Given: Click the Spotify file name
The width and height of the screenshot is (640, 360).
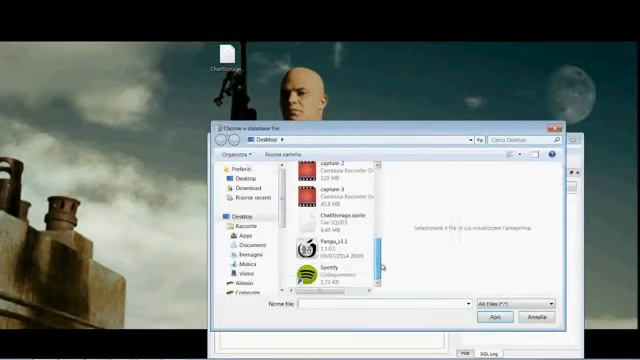Looking at the screenshot, I should click(329, 267).
